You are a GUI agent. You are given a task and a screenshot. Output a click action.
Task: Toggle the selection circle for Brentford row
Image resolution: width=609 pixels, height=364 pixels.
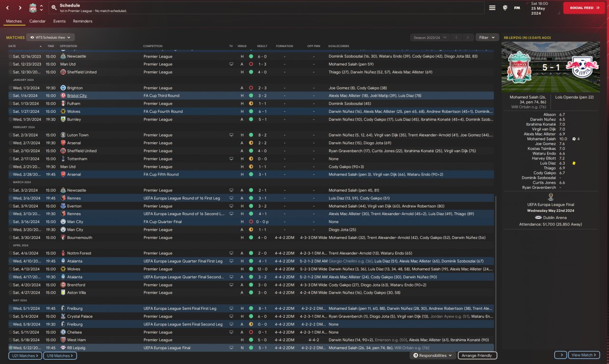click(10, 285)
